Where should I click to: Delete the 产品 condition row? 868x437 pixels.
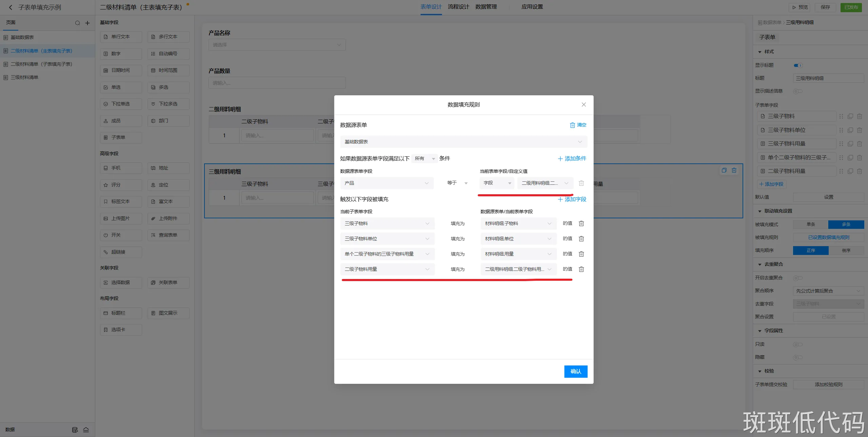pos(581,183)
